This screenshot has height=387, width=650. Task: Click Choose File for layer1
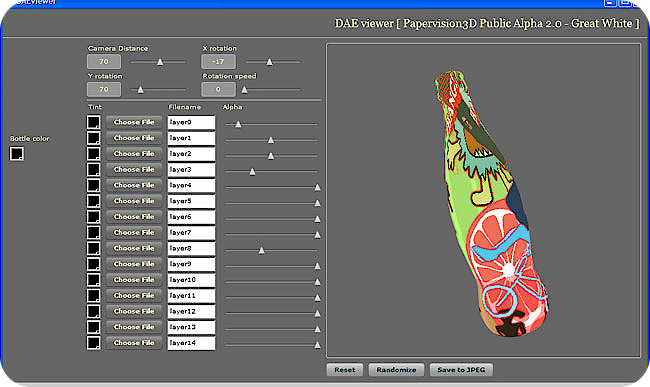(134, 138)
